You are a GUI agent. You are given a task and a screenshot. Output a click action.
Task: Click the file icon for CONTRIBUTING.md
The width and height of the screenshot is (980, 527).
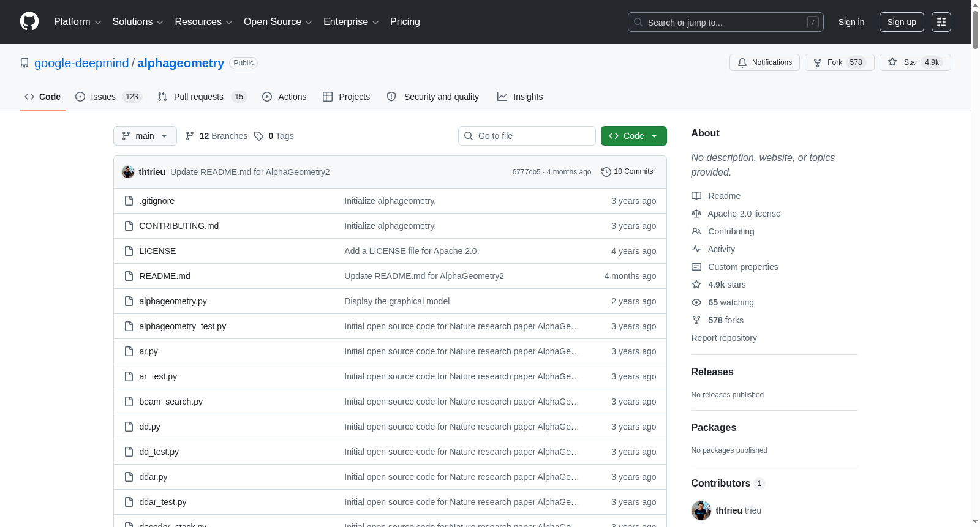click(129, 226)
